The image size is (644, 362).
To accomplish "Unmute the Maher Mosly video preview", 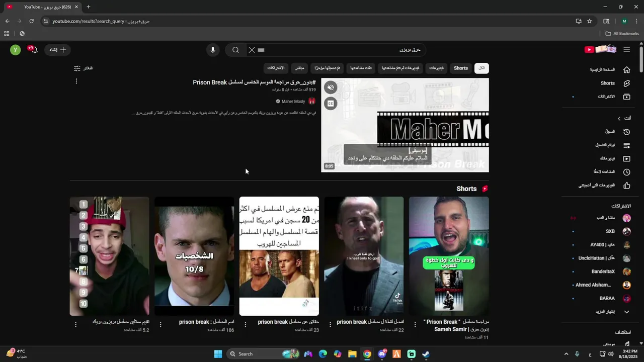I will coord(331,87).
